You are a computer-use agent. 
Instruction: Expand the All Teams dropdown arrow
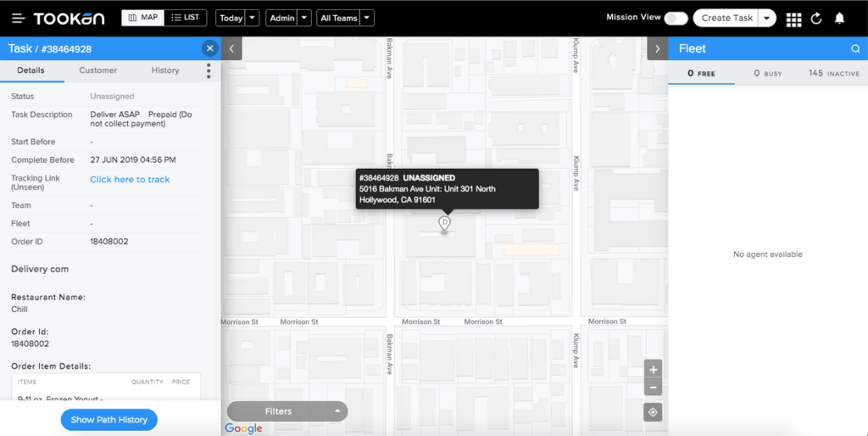[367, 19]
